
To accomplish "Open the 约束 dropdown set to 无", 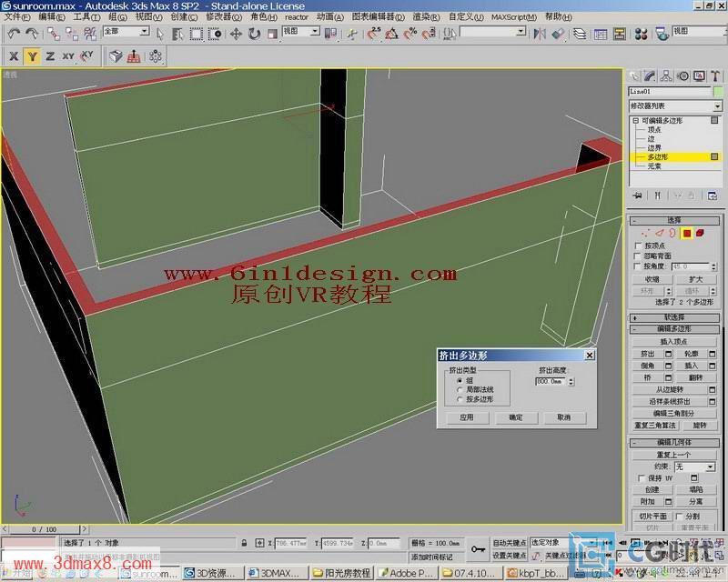I will coord(695,467).
